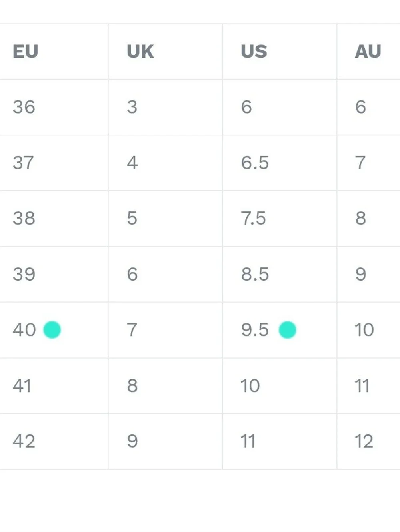Click UK size 9 cell
Image resolution: width=400 pixels, height=532 pixels.
click(x=165, y=441)
